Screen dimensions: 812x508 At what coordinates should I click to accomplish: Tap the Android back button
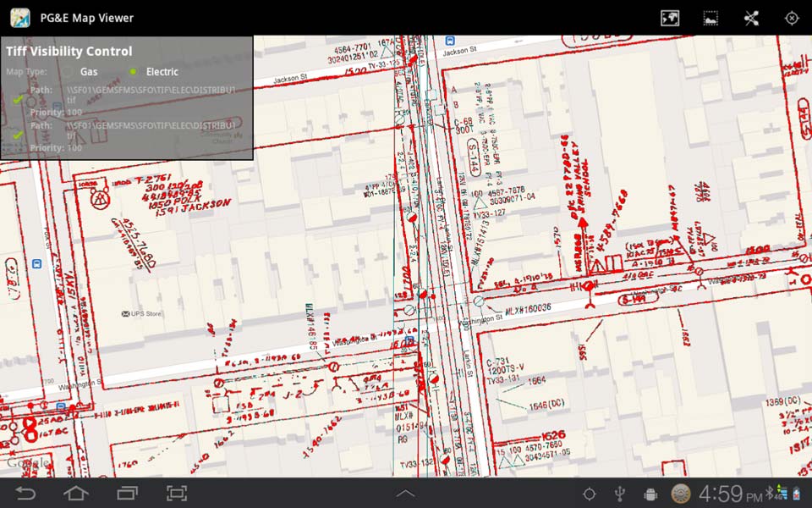25,493
